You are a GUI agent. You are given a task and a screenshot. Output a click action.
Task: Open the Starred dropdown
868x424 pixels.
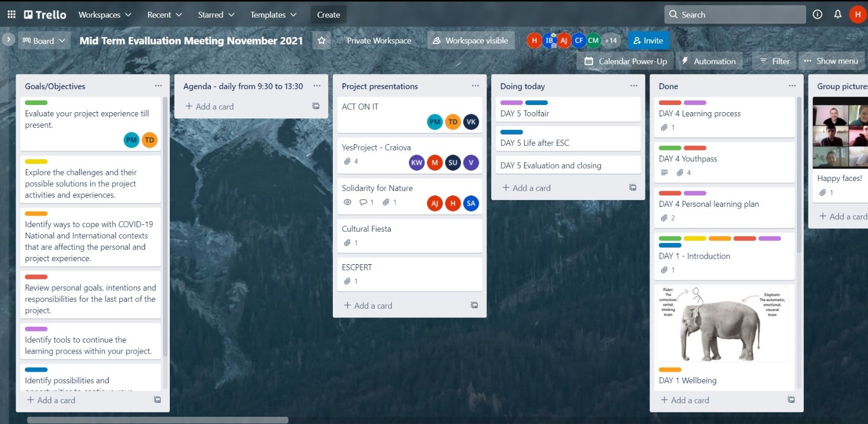click(216, 14)
